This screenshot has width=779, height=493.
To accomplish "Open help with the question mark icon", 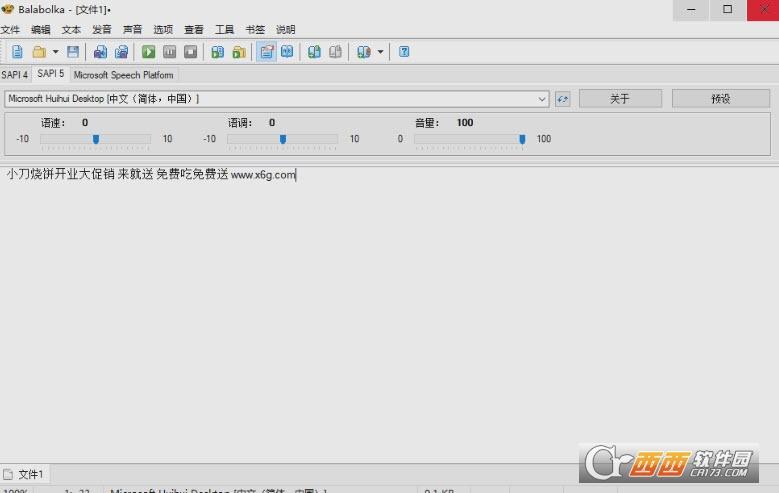I will pyautogui.click(x=404, y=52).
